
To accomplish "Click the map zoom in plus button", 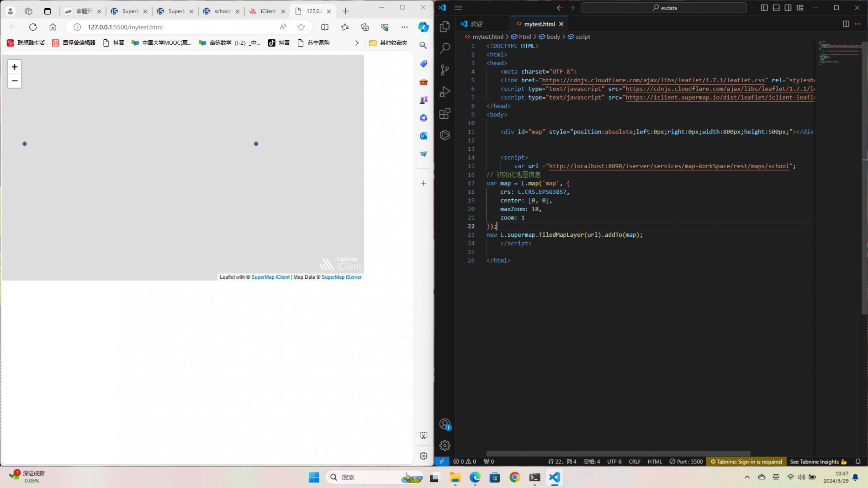I will pyautogui.click(x=15, y=67).
